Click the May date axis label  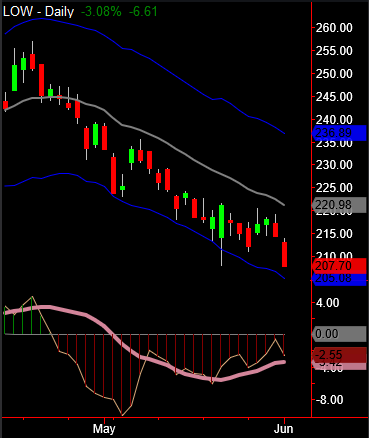click(x=104, y=429)
